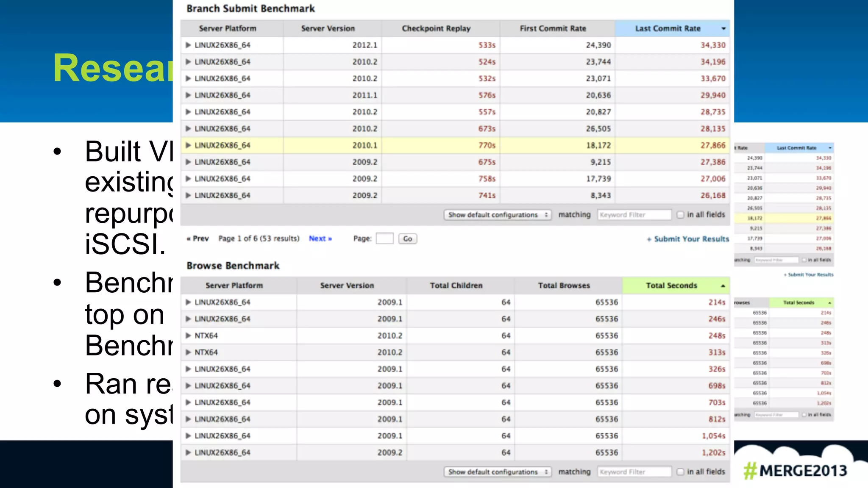Select the 34,330 last commit rate value
The width and height of the screenshot is (868, 488).
(713, 45)
